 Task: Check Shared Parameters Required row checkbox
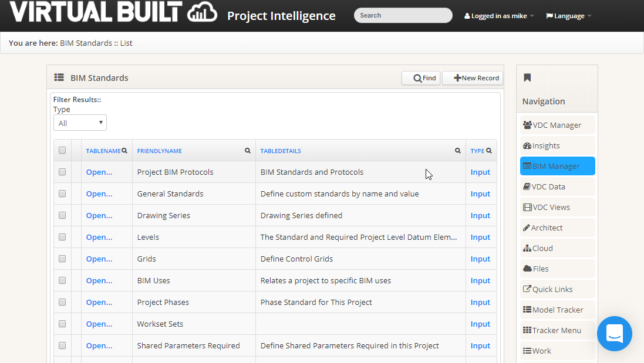(x=62, y=346)
